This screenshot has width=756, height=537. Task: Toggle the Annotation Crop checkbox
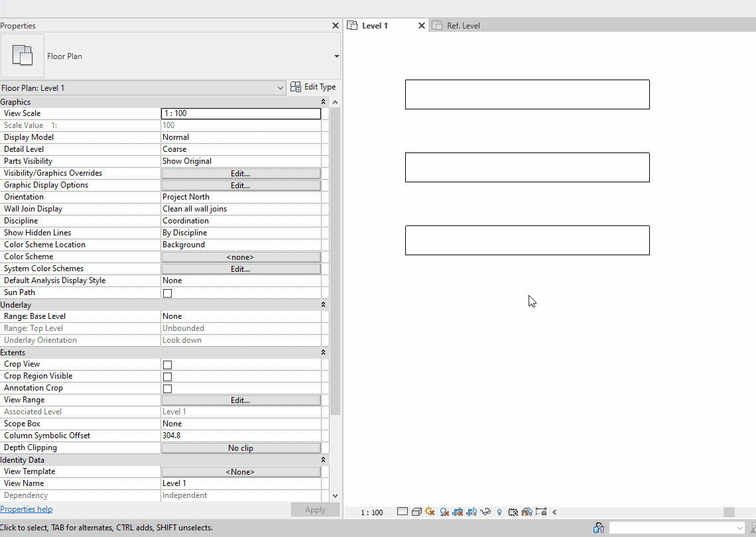[x=167, y=388]
